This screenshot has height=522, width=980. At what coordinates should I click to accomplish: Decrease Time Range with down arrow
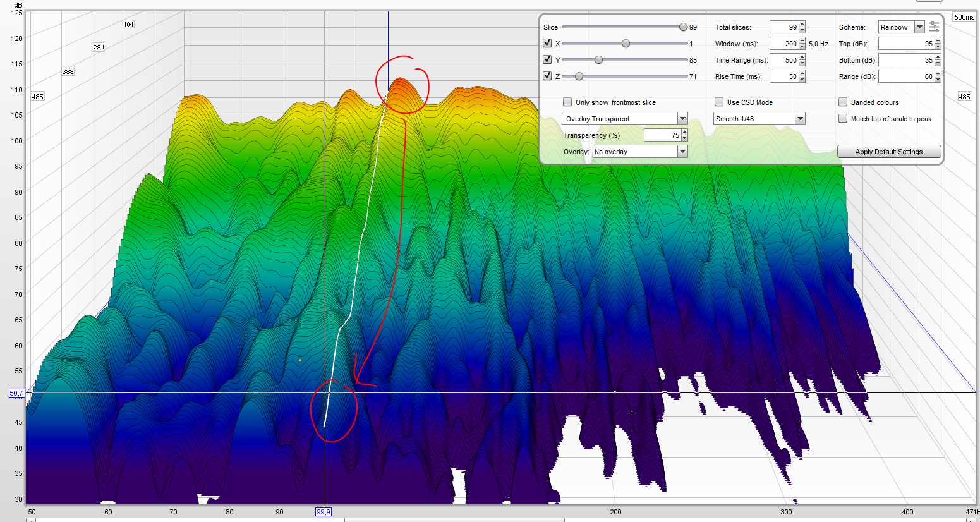[802, 63]
